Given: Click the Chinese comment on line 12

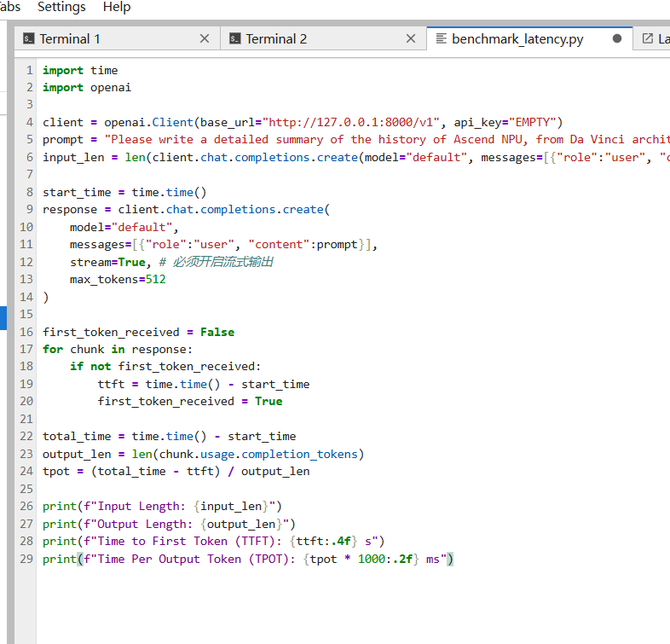Looking at the screenshot, I should (217, 262).
